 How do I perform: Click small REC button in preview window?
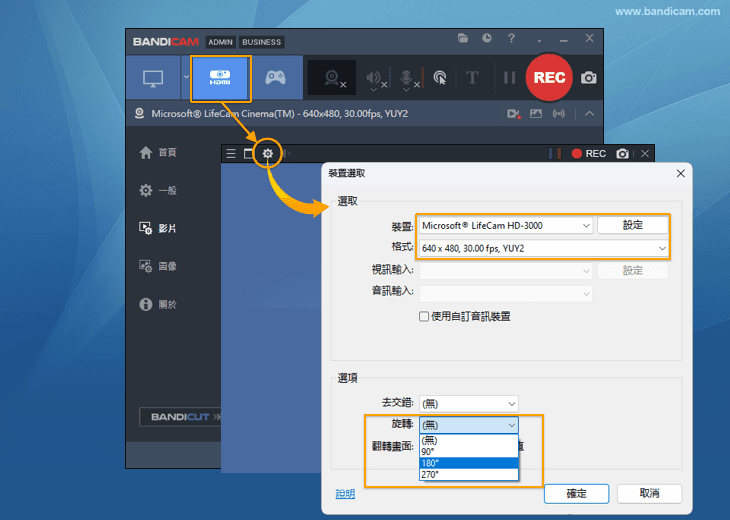click(589, 154)
